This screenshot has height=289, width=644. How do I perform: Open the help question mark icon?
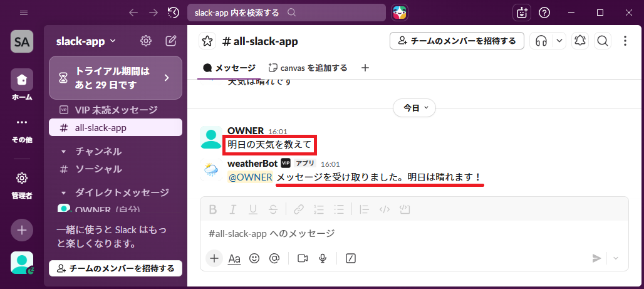pos(544,13)
